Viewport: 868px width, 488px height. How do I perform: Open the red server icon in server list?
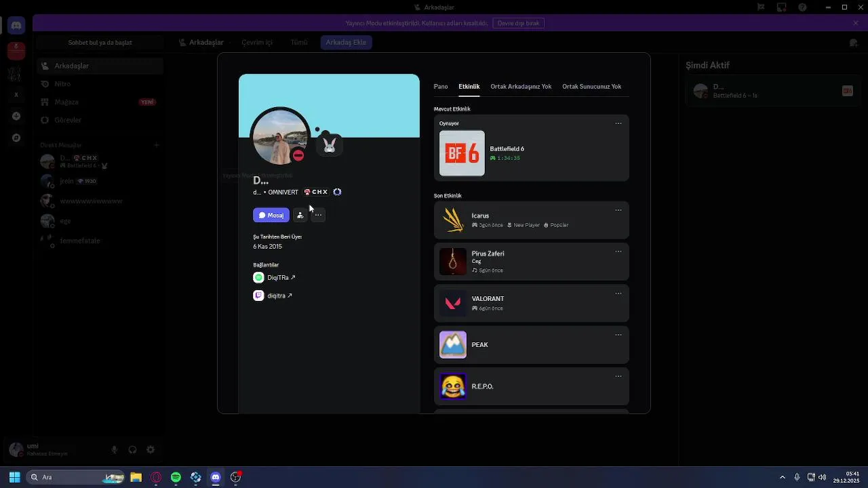pyautogui.click(x=16, y=50)
